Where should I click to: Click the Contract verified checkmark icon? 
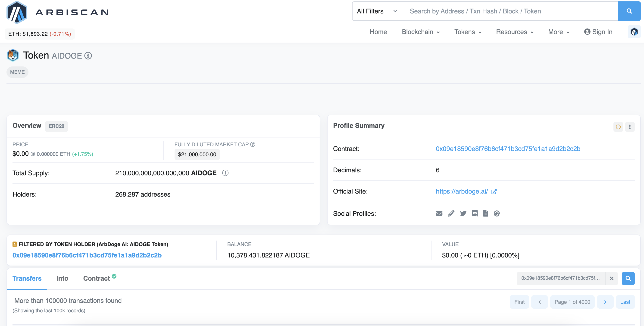pos(114,276)
